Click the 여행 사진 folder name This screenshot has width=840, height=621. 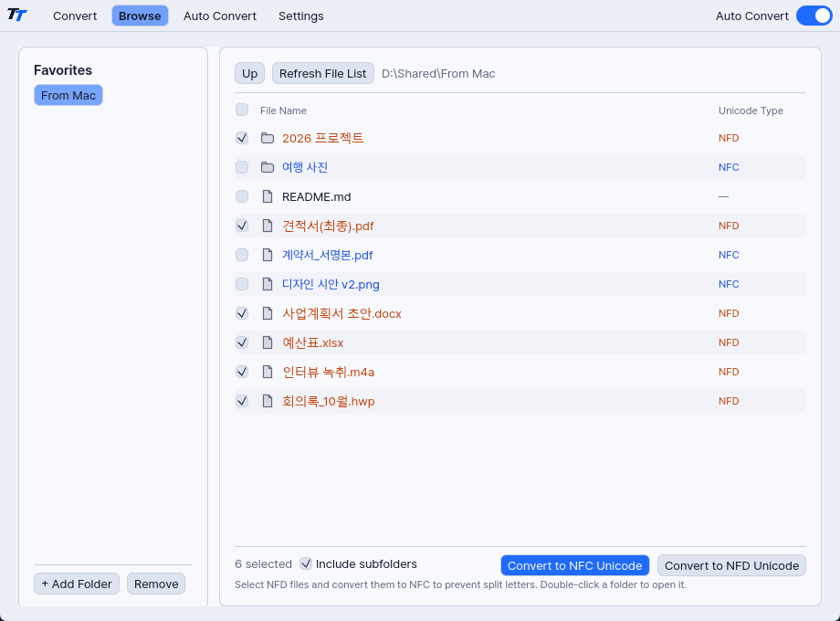[305, 167]
